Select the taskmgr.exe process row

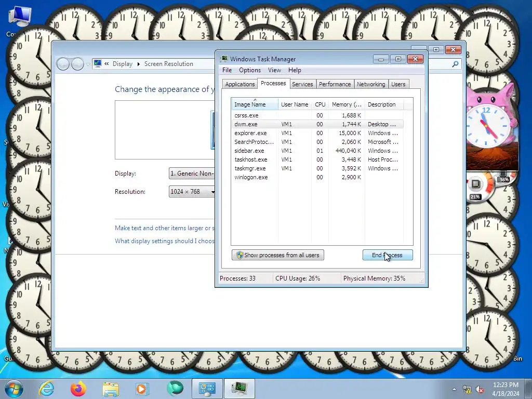click(317, 168)
